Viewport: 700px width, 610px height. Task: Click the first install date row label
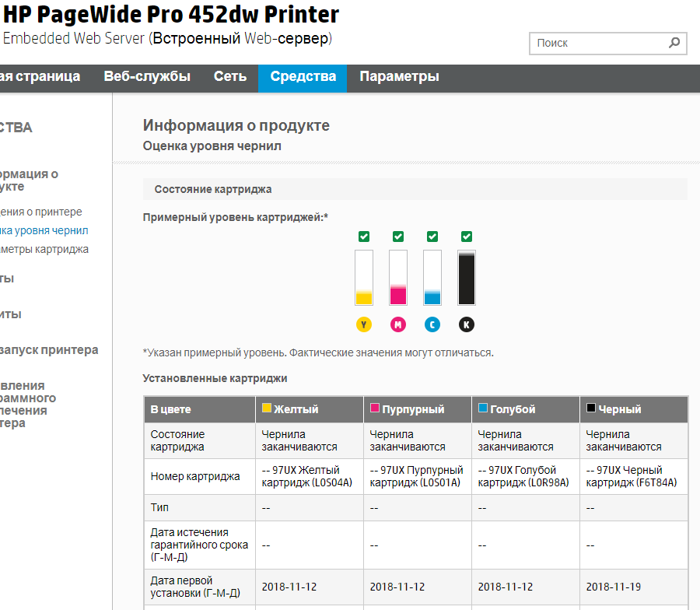(195, 587)
